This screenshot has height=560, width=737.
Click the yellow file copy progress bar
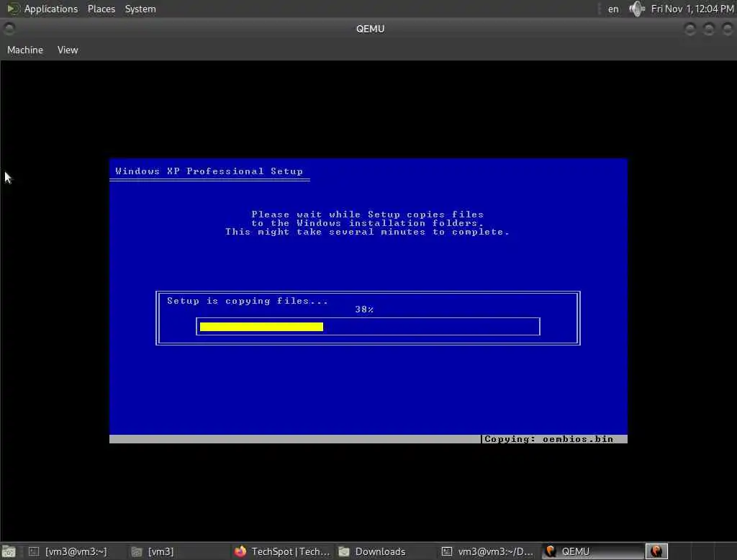tap(261, 327)
